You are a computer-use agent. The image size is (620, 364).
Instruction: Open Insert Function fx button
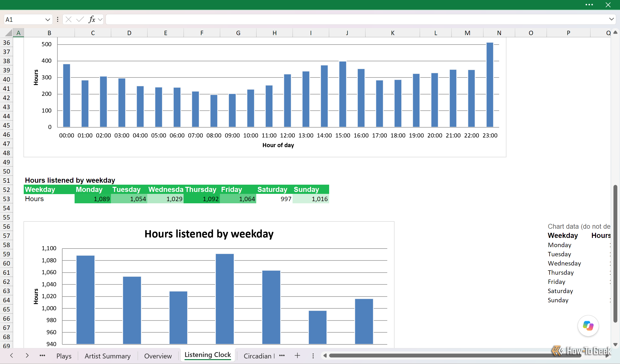click(x=92, y=19)
